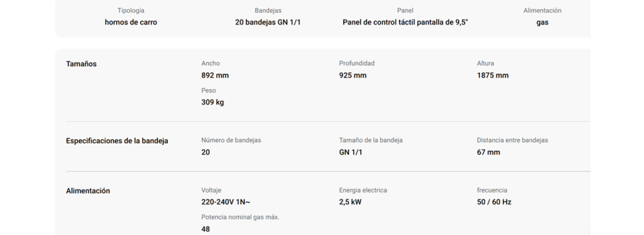Image resolution: width=644 pixels, height=235 pixels.
Task: Click the Tamaño de la bandeja GN 1/1
Action: 351,152
